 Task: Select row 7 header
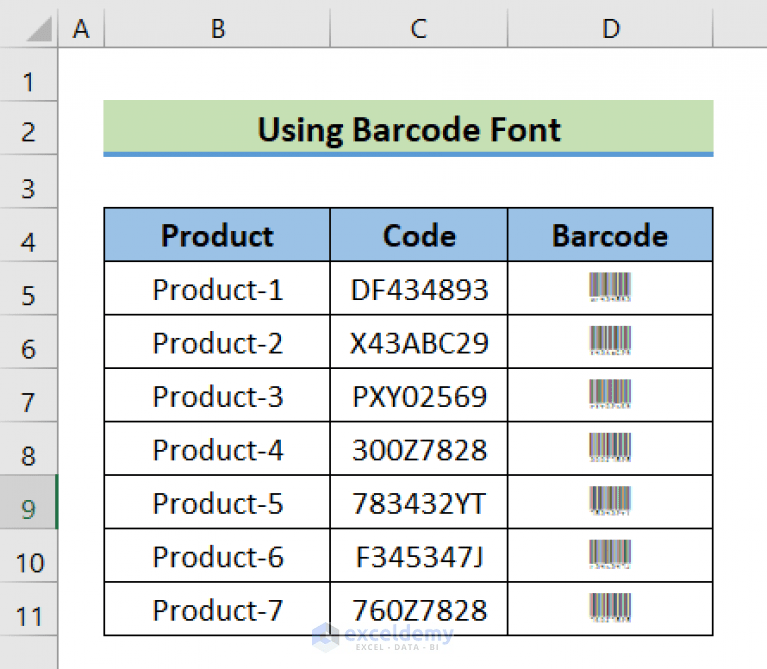point(28,395)
